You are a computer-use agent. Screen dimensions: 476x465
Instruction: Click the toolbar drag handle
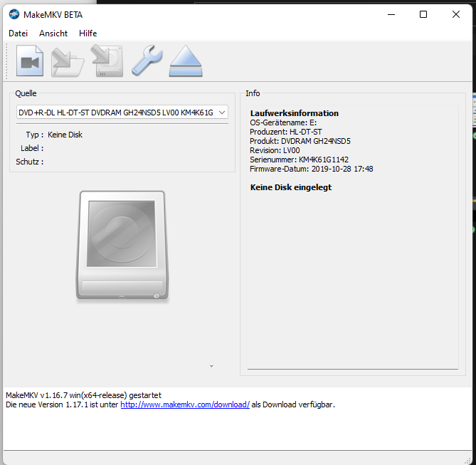(x=6, y=61)
